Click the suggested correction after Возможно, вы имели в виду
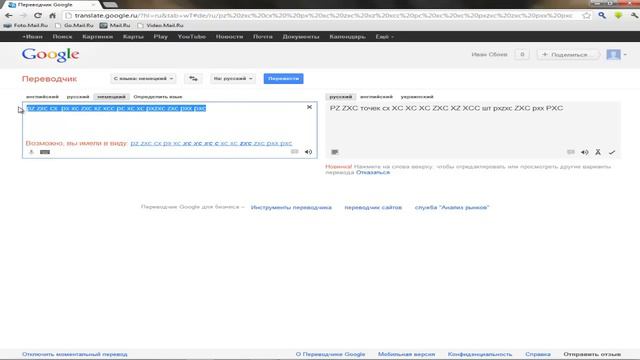This screenshot has height=360, width=640. coord(211,143)
